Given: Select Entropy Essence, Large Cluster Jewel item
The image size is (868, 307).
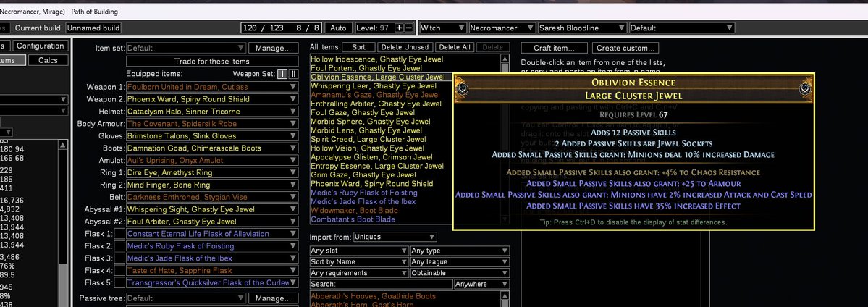Looking at the screenshot, I should coord(377,166).
